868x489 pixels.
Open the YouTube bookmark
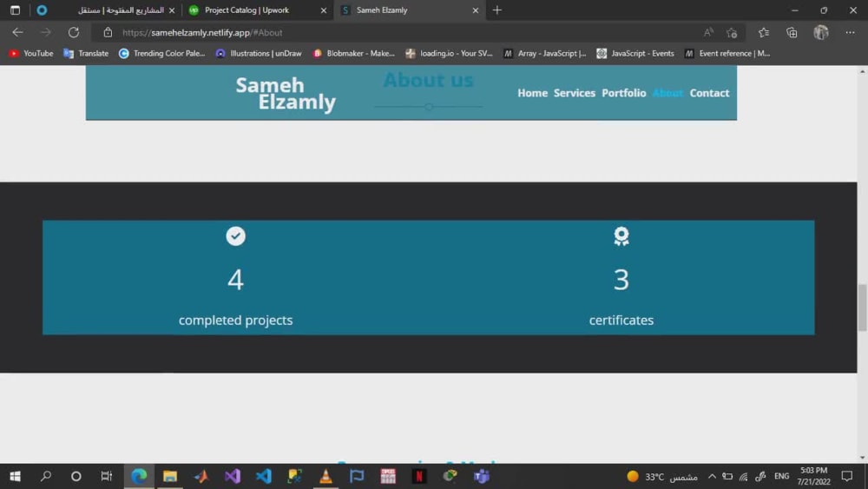31,53
